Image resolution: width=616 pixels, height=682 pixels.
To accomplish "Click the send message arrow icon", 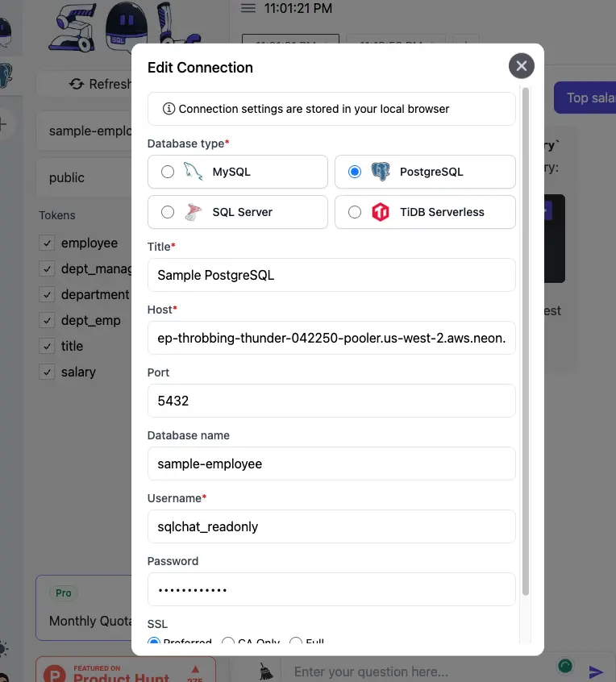I will click(x=596, y=672).
